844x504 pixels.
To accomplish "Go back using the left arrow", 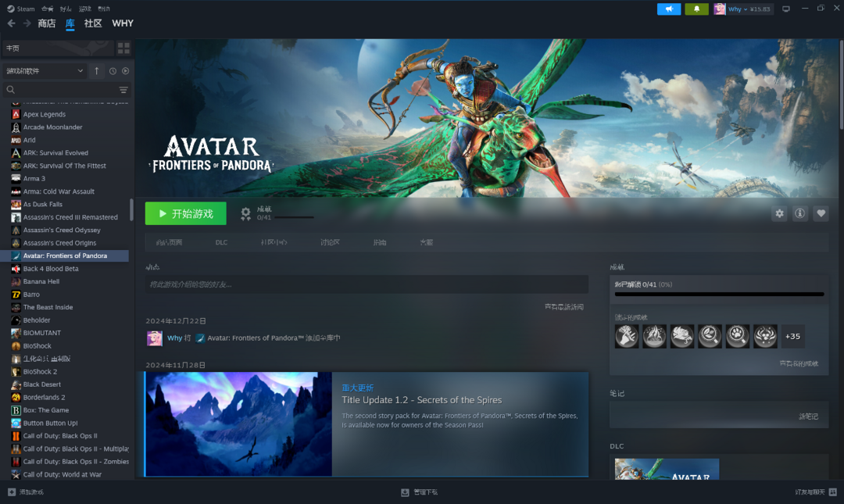I will click(11, 23).
